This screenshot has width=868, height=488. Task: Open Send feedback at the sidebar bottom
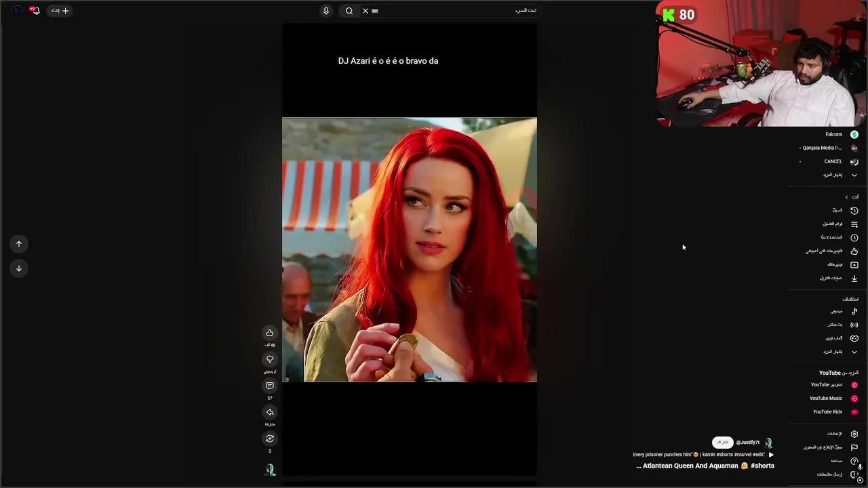pyautogui.click(x=837, y=474)
